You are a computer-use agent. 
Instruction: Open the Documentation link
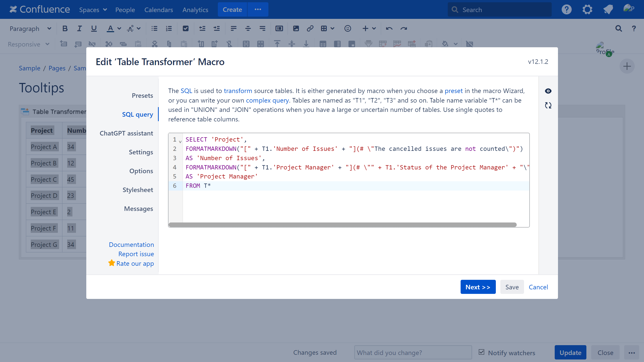click(x=131, y=245)
